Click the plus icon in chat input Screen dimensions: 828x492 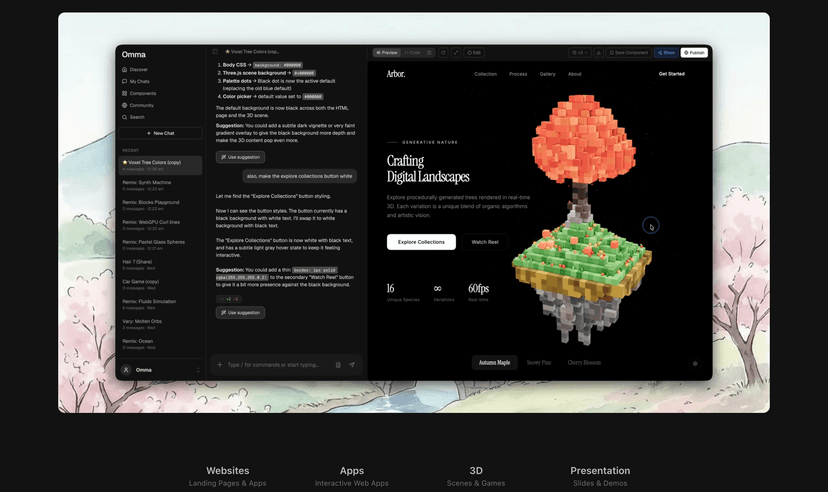(220, 365)
